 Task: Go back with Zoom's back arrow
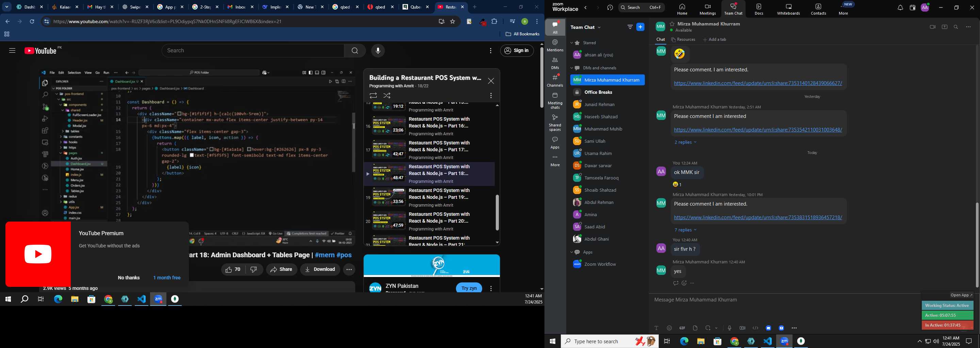586,7
